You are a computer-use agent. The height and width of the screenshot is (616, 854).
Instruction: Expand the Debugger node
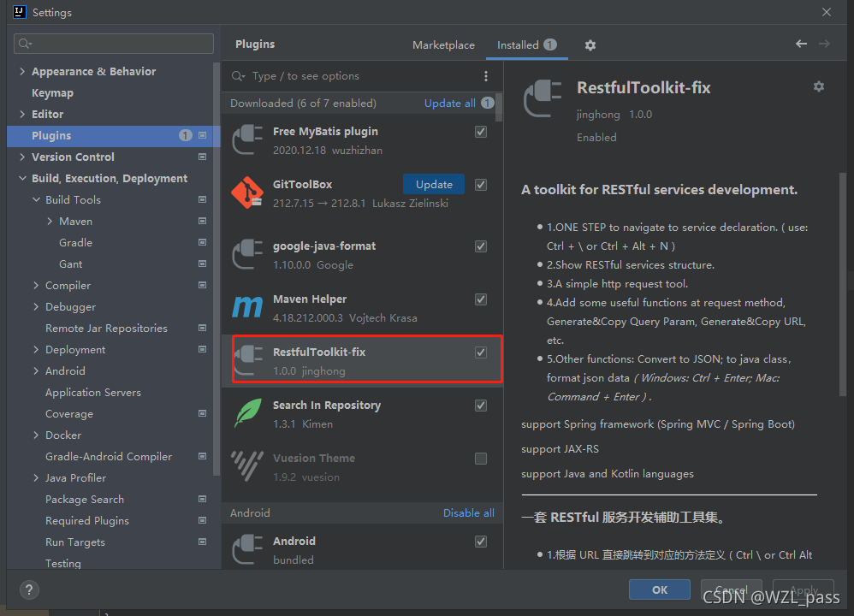coord(36,306)
